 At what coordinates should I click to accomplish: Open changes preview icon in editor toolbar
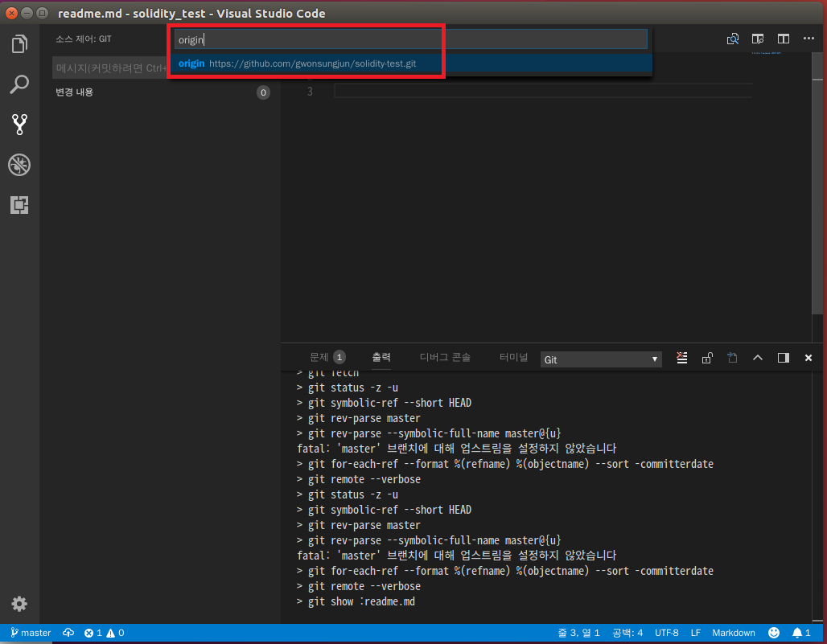point(733,39)
